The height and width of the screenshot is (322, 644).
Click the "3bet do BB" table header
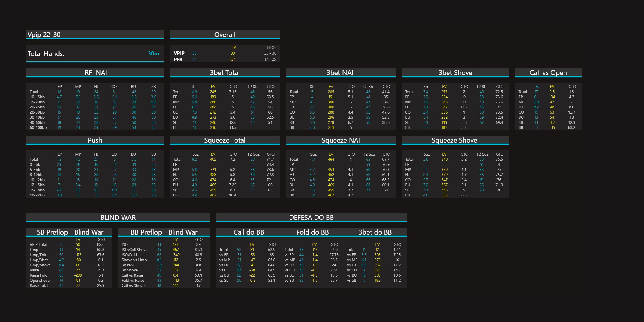click(375, 232)
